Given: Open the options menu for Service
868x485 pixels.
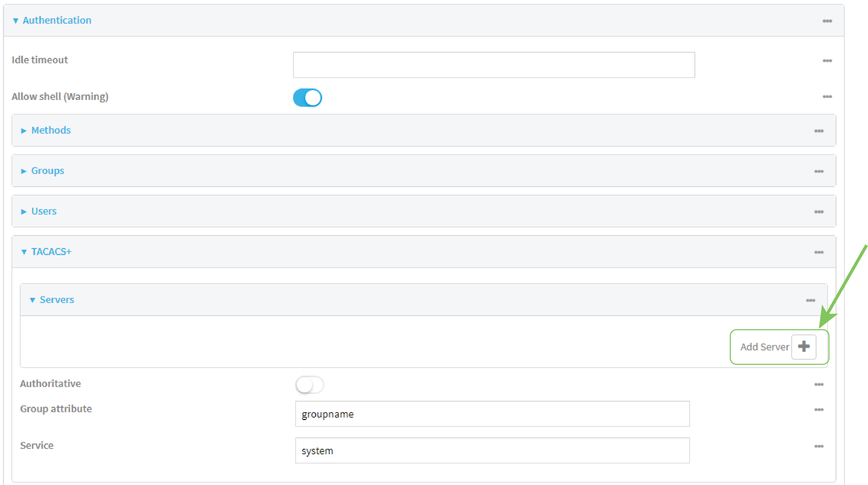Looking at the screenshot, I should [819, 446].
